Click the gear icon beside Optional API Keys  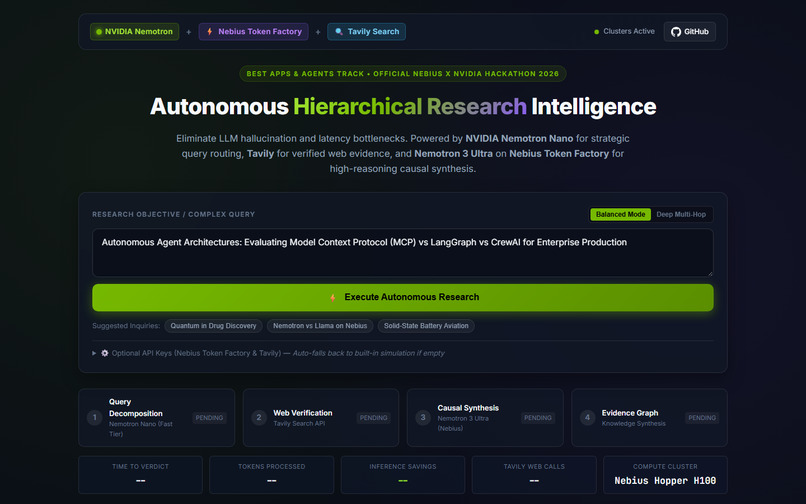coord(105,353)
